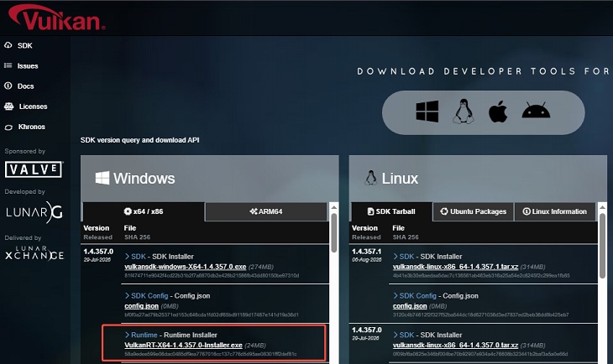613x364 pixels.
Task: Download vulkansdk-linux-x86_64-1.4.357.0.tar.xz
Action: [455, 346]
